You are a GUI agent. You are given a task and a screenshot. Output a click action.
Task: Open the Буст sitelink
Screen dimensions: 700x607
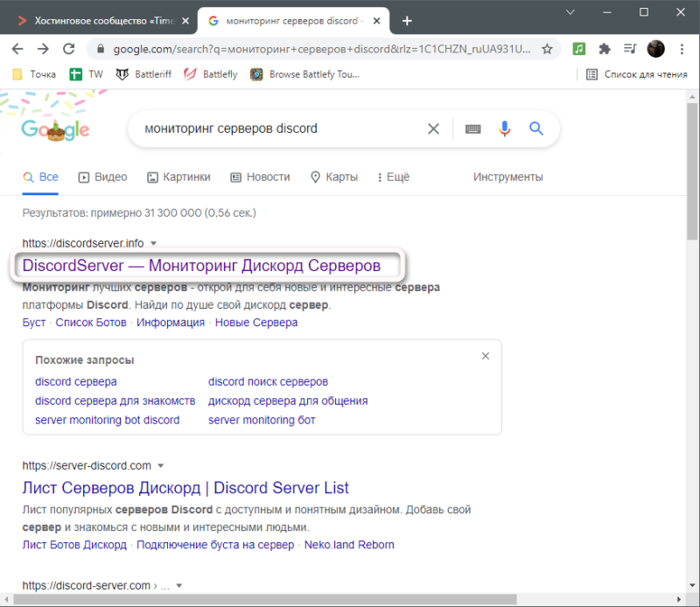[34, 322]
